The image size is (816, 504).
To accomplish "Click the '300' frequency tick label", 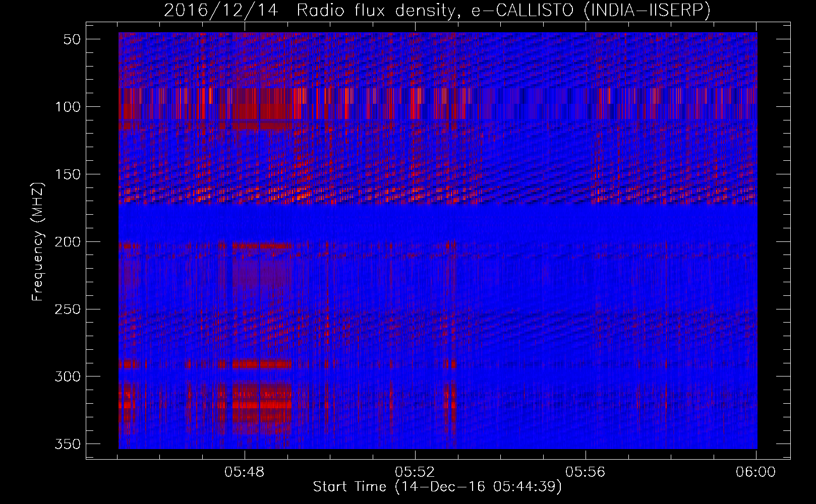I will [68, 376].
